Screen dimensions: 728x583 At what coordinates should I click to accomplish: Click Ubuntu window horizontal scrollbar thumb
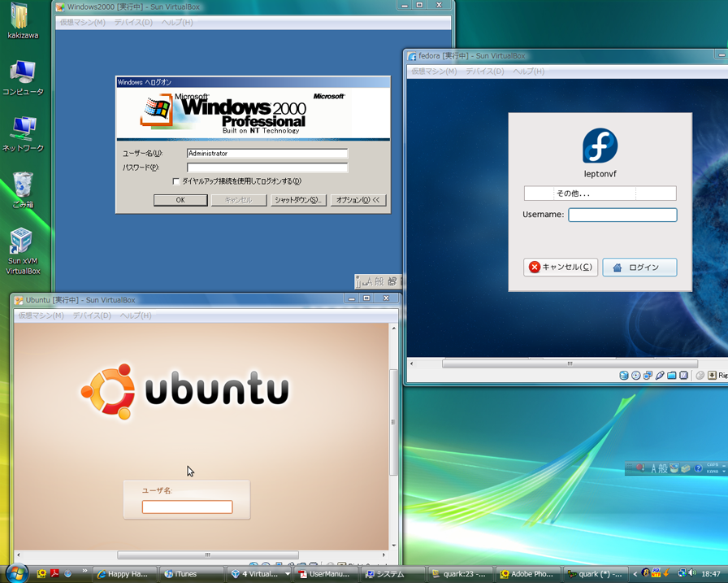click(207, 555)
